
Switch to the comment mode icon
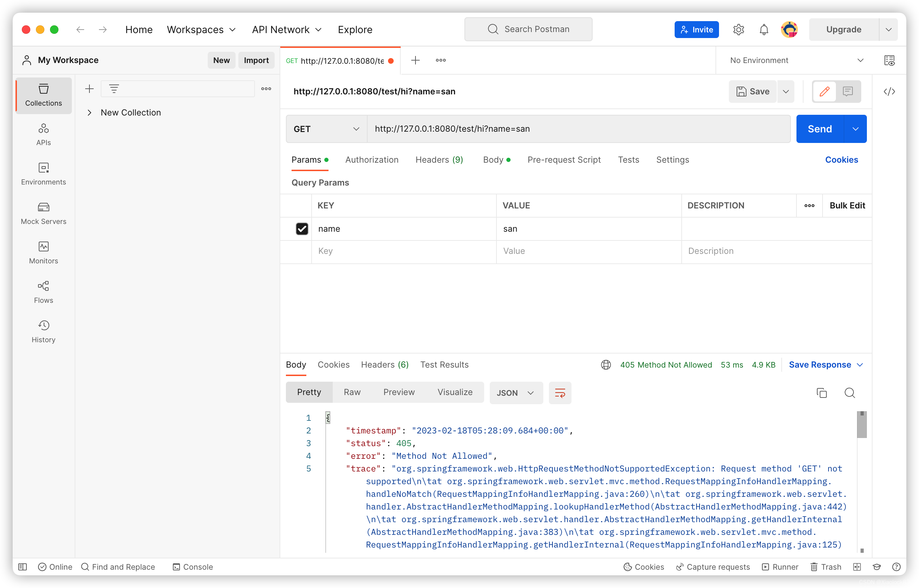(848, 91)
